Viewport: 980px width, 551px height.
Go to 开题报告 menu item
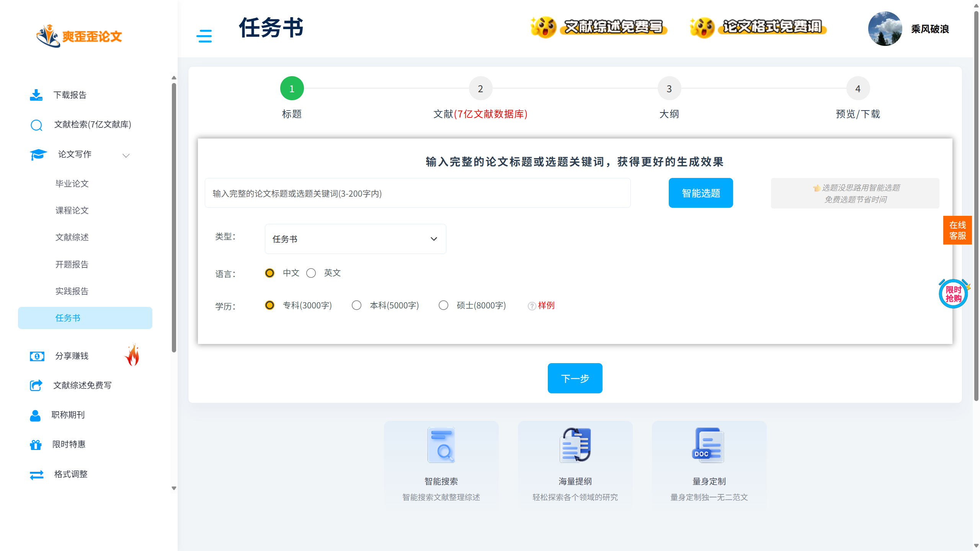pos(72,264)
